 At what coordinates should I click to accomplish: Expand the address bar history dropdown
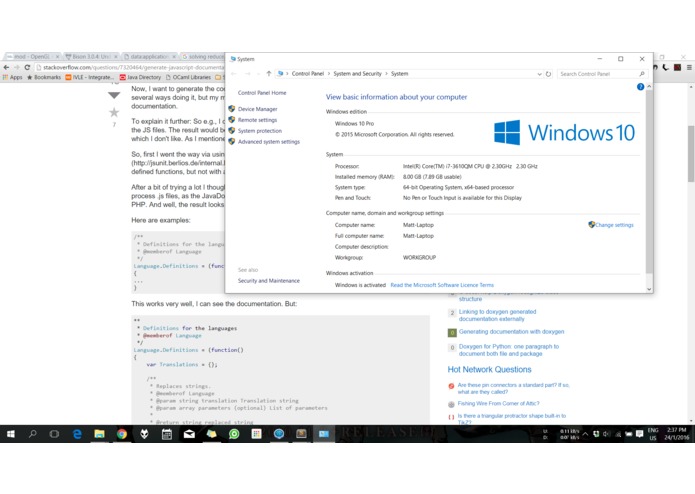pos(539,74)
